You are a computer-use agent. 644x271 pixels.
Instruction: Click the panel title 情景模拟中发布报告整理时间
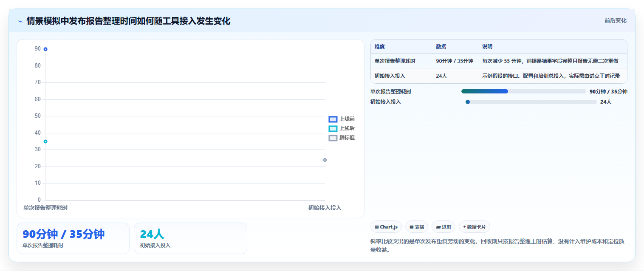[x=128, y=21]
